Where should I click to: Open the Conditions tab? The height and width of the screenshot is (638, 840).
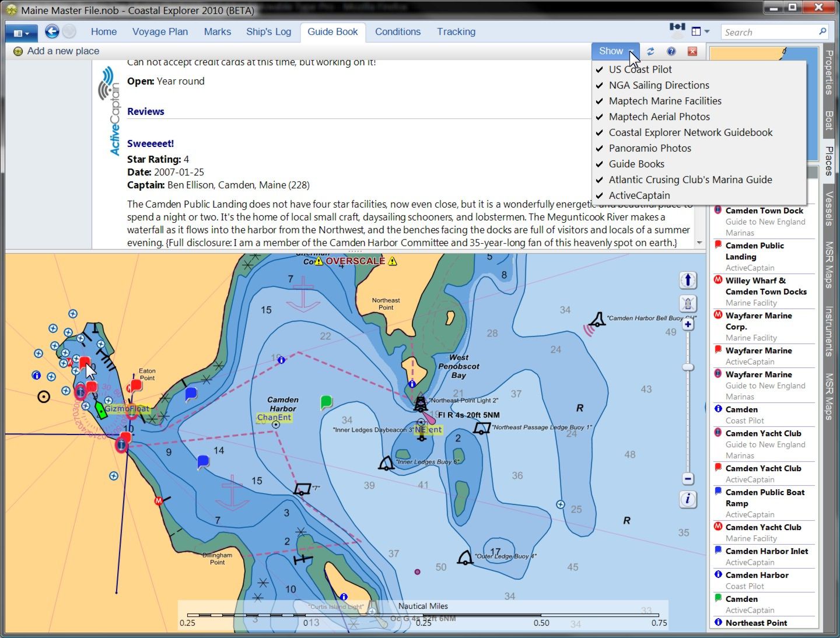point(398,31)
